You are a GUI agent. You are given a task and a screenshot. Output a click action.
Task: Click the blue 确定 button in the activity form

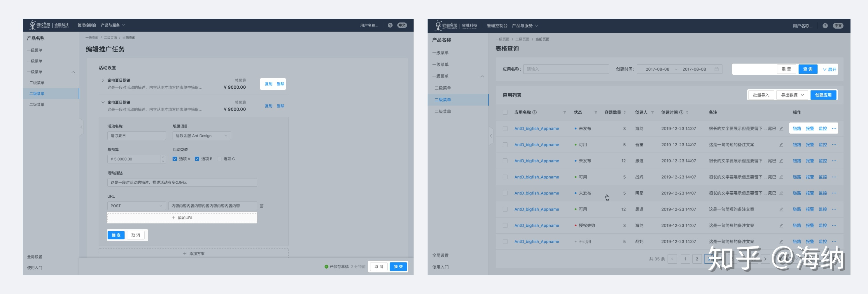(116, 235)
